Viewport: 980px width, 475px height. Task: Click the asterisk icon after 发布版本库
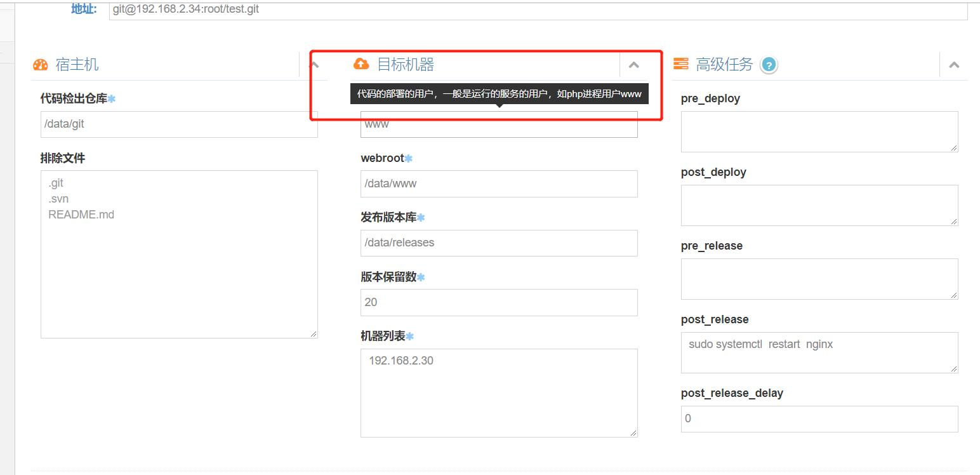(422, 216)
